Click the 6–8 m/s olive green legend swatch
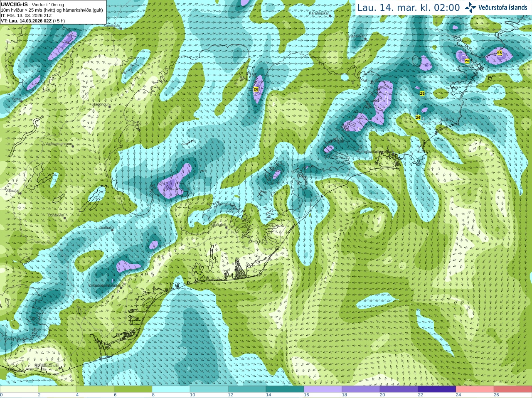This screenshot has height=398, width=532. [x=133, y=389]
